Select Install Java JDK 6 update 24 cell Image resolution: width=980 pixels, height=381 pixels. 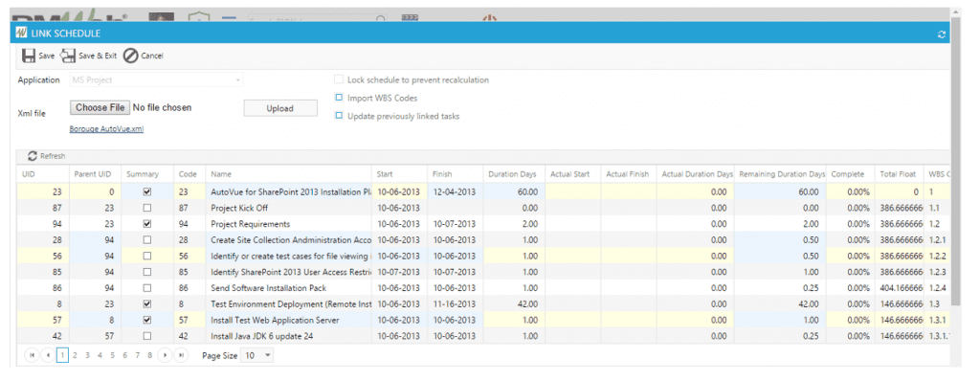click(x=289, y=336)
